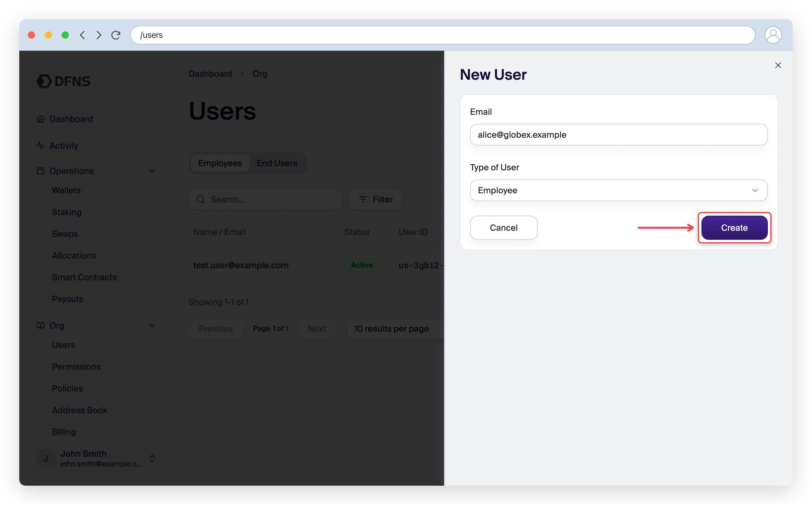Click the Org book icon in sidebar
Viewport: 812px width, 505px height.
click(40, 325)
